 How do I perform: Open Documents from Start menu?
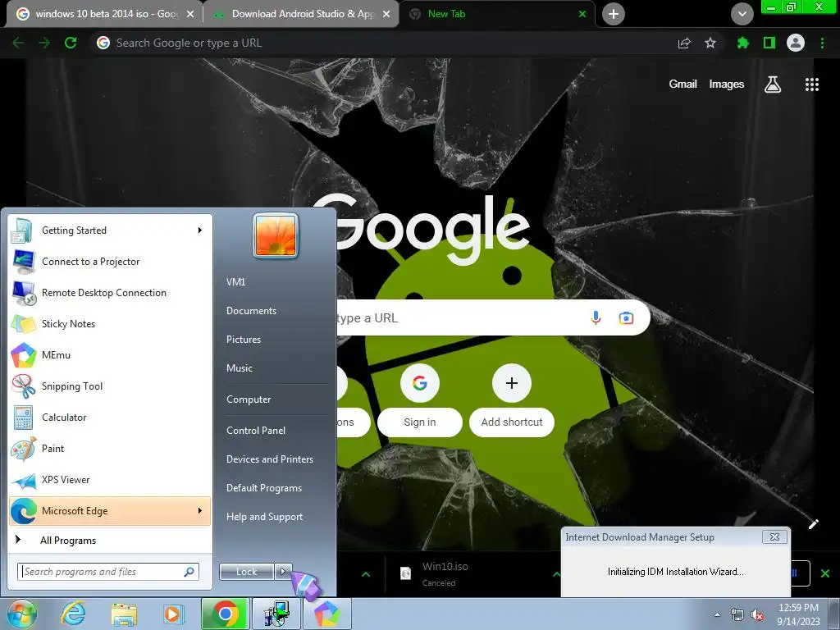coord(251,311)
